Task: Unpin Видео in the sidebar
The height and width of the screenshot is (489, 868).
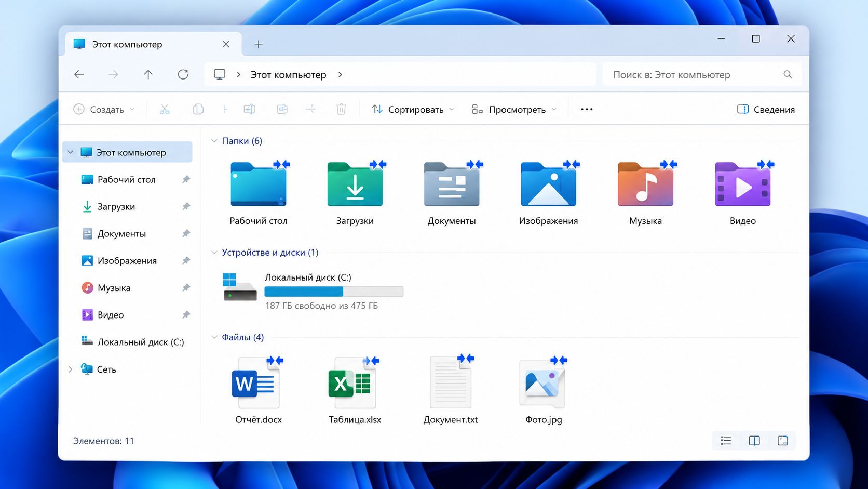Action: point(186,314)
